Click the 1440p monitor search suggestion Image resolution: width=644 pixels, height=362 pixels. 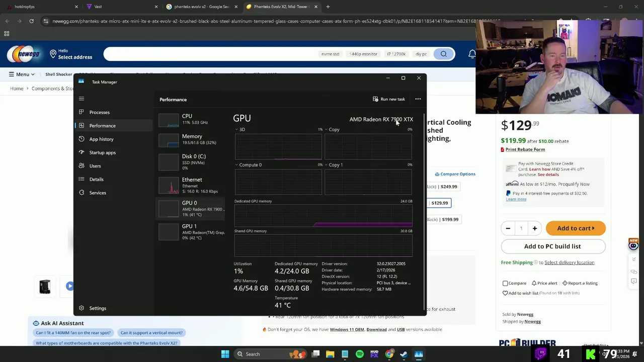pyautogui.click(x=363, y=54)
